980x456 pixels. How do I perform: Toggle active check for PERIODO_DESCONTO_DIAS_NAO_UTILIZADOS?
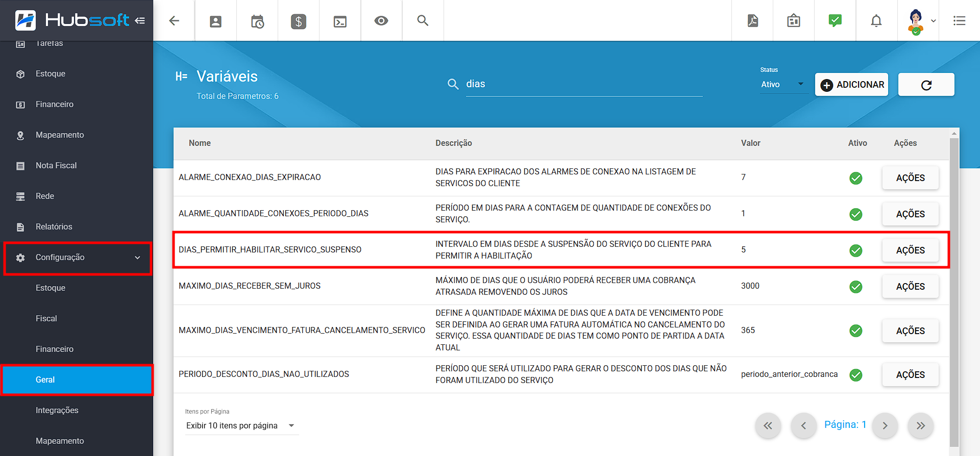(856, 375)
